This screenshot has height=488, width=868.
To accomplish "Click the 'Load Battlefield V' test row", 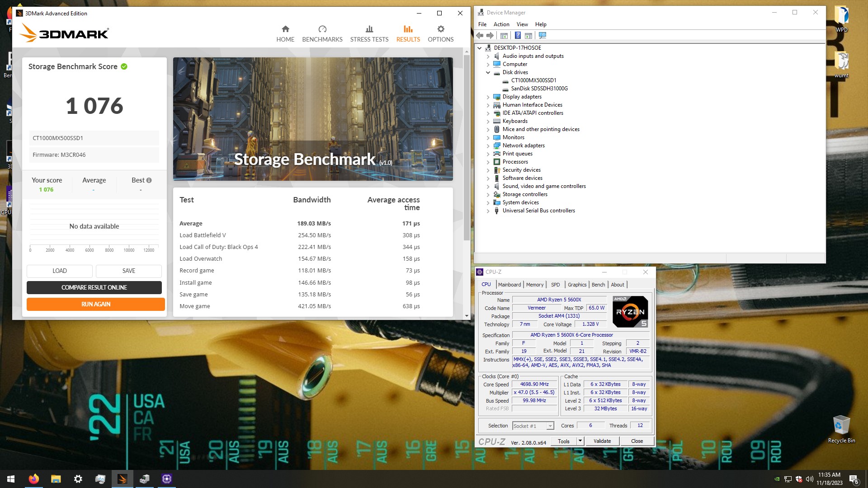I will pyautogui.click(x=300, y=235).
